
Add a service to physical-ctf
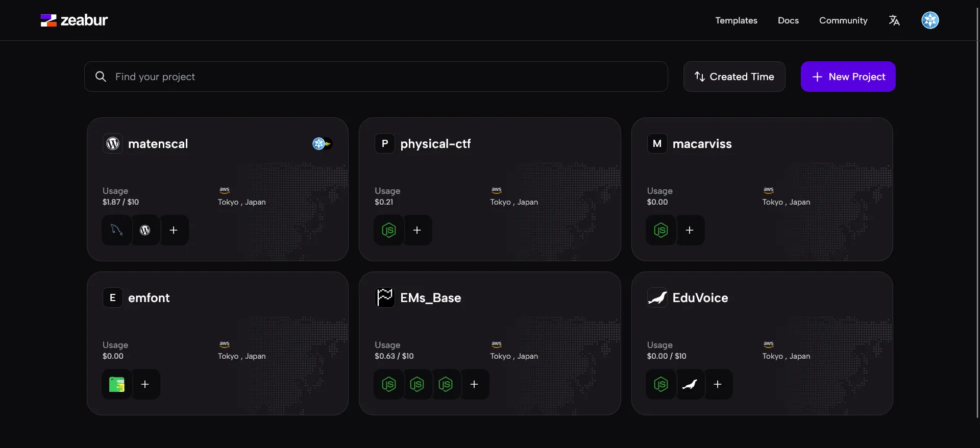click(418, 230)
